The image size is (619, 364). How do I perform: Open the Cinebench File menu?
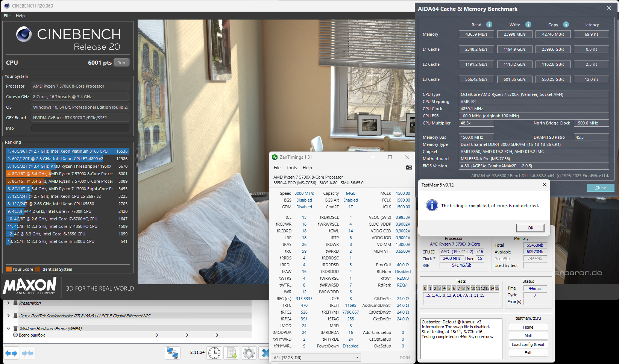[x=7, y=16]
